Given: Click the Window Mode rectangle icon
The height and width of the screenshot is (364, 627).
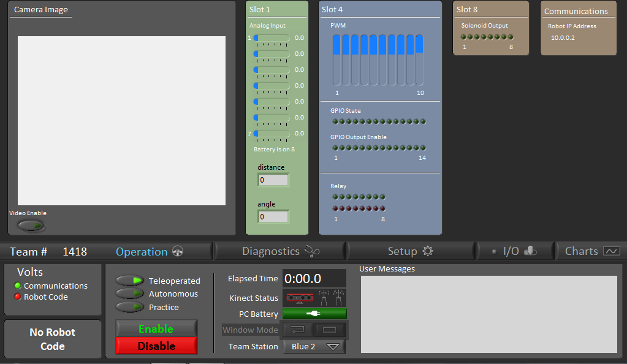Looking at the screenshot, I should pos(329,330).
